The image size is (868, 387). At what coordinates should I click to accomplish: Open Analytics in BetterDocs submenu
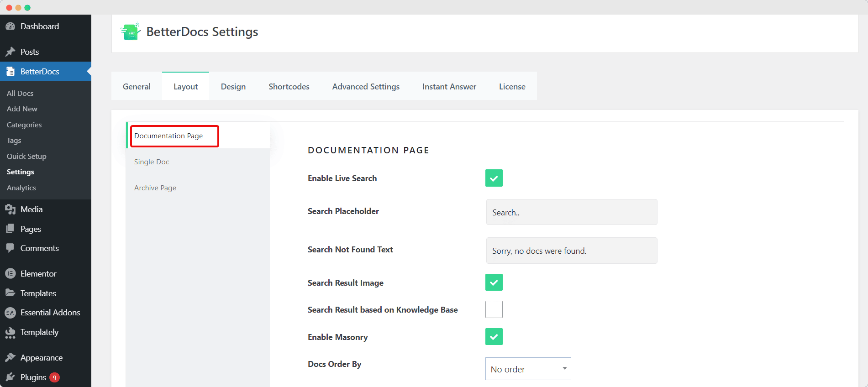coord(21,188)
